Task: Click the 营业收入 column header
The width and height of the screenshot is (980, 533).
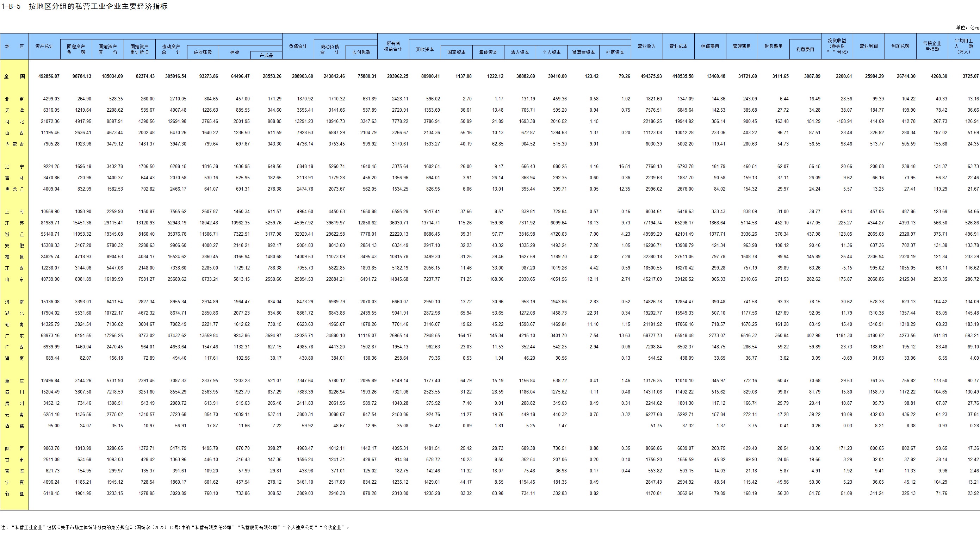Action: [x=647, y=46]
